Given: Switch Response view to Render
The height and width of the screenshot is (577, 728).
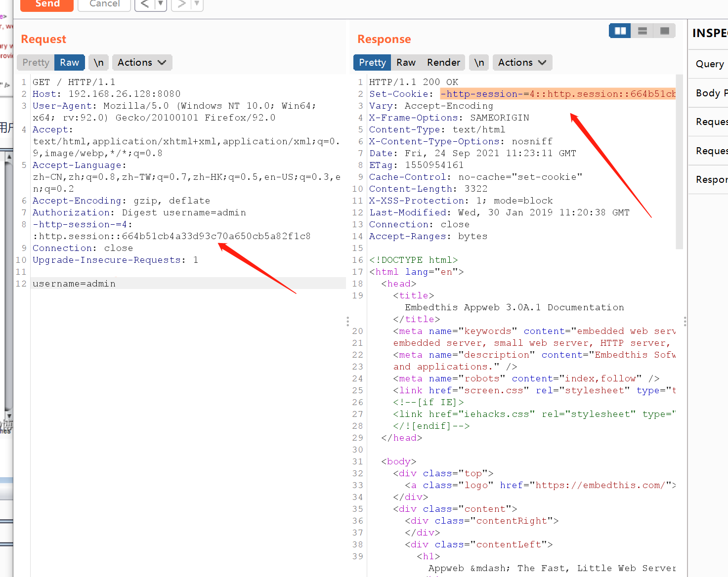Looking at the screenshot, I should point(443,63).
